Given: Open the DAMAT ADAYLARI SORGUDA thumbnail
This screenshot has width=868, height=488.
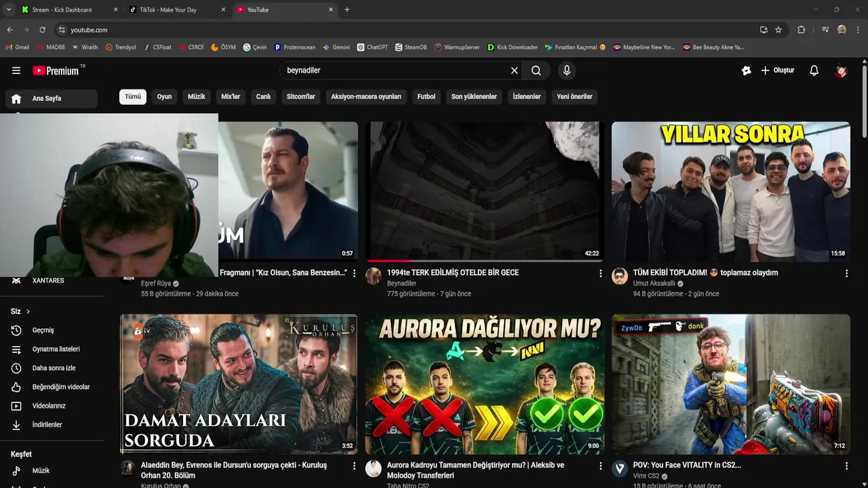Looking at the screenshot, I should click(239, 384).
